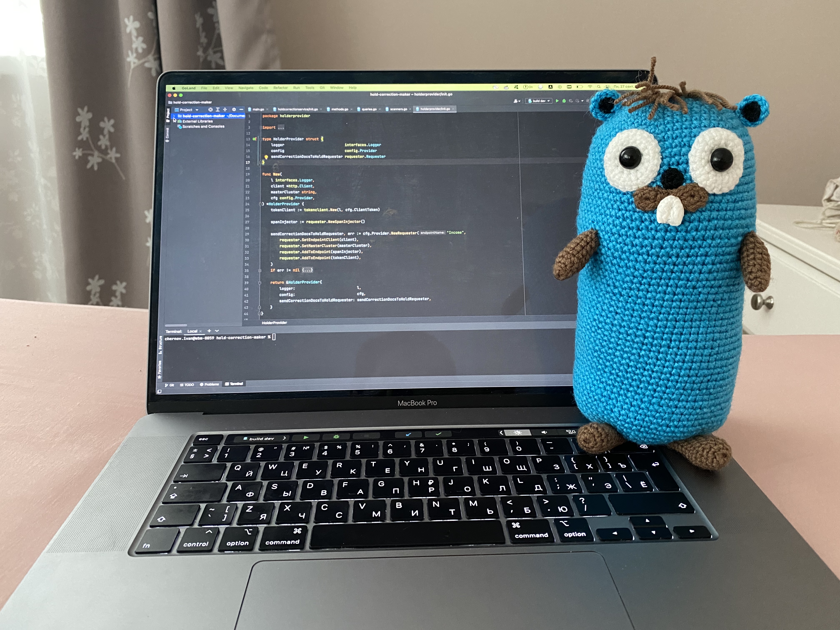Click the HolderProvider editor breadcrumb
840x630 pixels.
pyautogui.click(x=274, y=323)
